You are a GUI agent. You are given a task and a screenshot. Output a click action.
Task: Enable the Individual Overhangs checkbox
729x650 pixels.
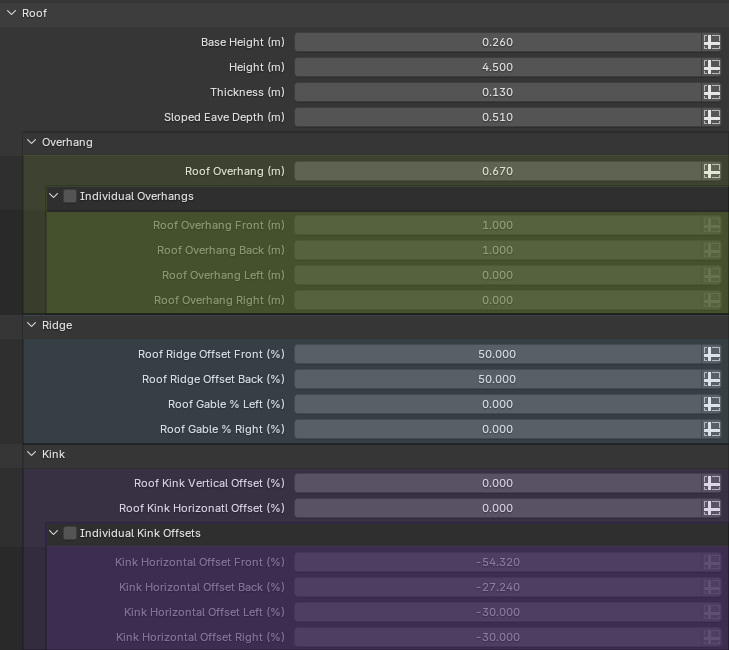(x=70, y=196)
